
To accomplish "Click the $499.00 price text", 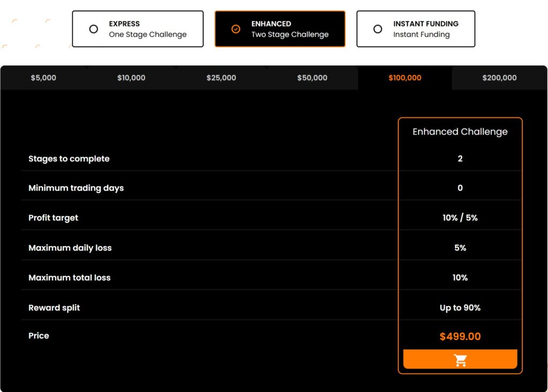I will (460, 336).
